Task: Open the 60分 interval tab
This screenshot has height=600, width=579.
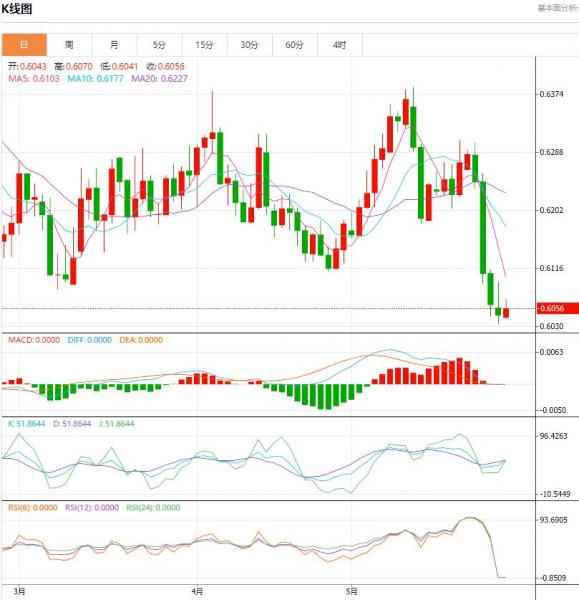Action: pos(295,45)
